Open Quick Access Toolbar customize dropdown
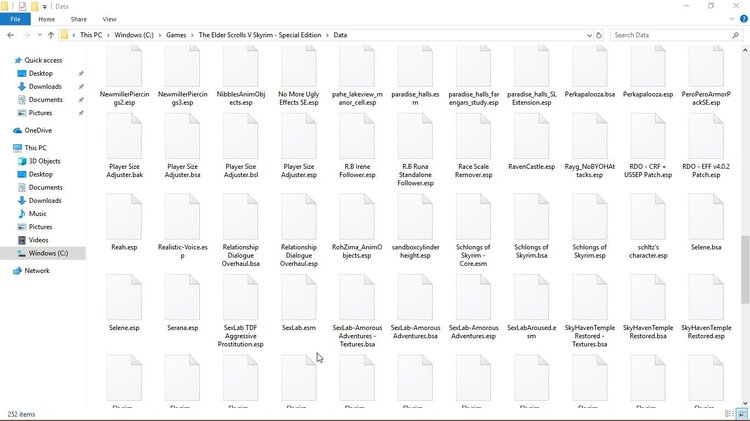Image resolution: width=750 pixels, height=421 pixels. [x=44, y=7]
